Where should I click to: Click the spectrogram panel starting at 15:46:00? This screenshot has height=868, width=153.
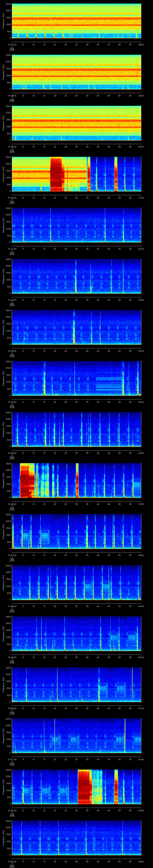(x=76, y=480)
